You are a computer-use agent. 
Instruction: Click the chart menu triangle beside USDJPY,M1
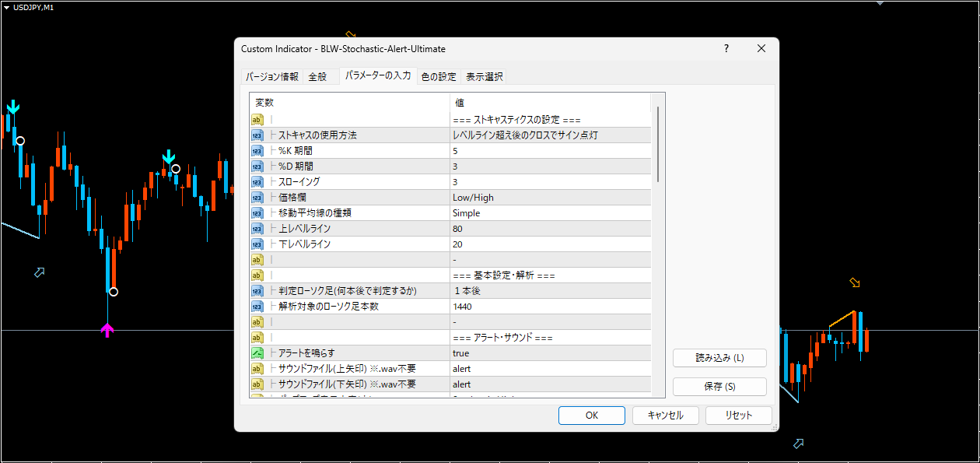coord(6,7)
